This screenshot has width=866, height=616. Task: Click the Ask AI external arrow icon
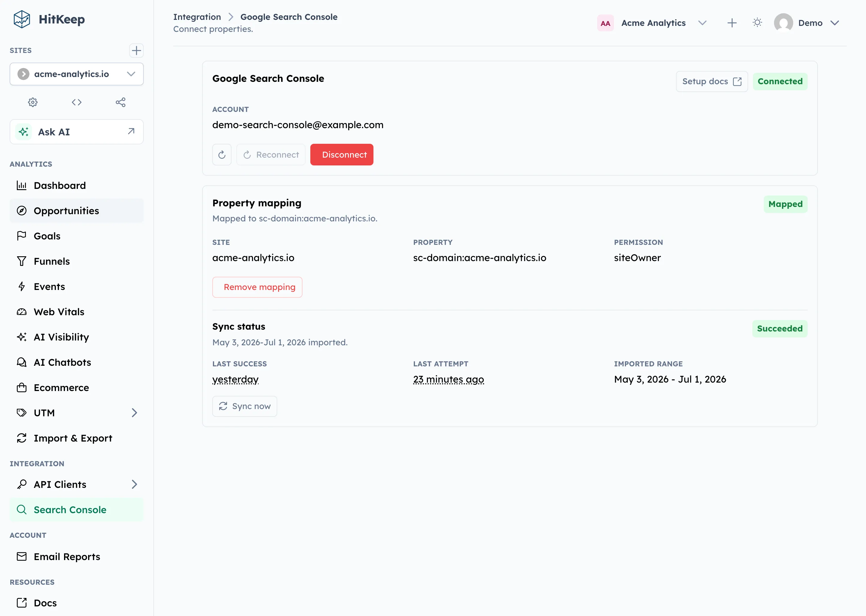(131, 131)
